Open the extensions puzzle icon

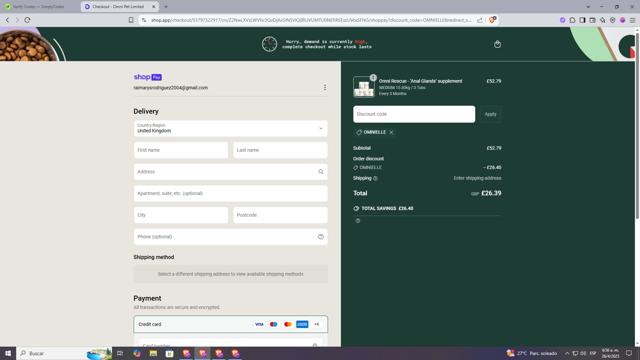[x=572, y=20]
